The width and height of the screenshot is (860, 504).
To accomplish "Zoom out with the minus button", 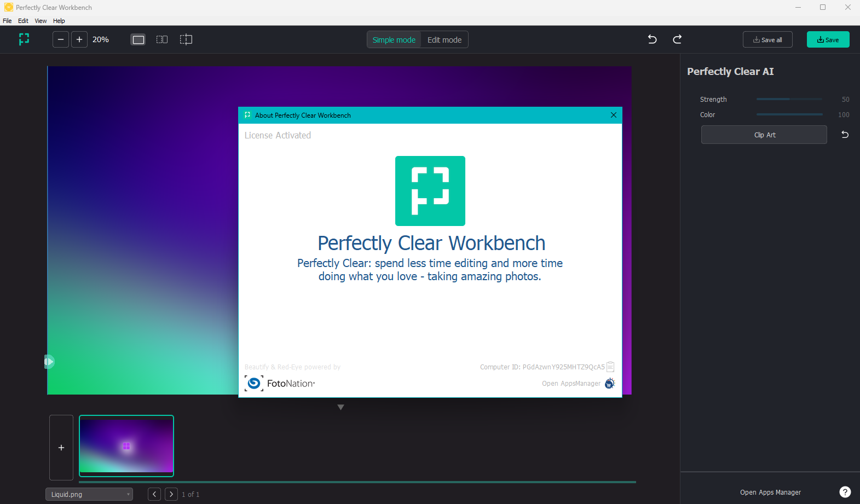I will pyautogui.click(x=61, y=39).
